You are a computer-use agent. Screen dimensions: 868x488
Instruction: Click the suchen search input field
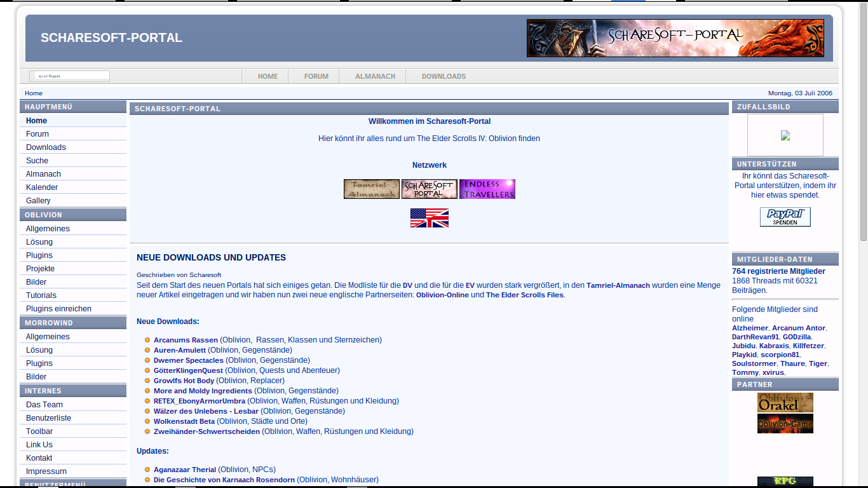[x=70, y=76]
